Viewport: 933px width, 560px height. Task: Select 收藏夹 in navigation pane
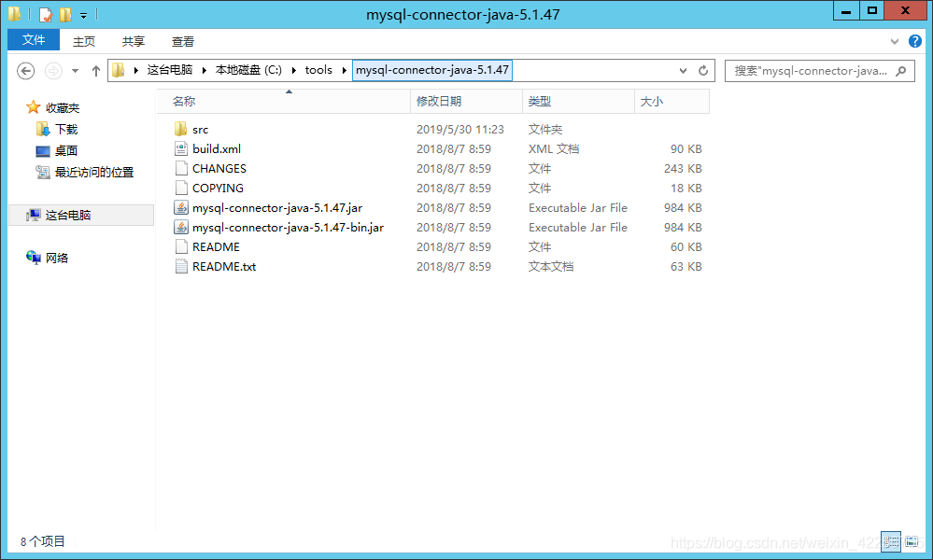tap(63, 107)
